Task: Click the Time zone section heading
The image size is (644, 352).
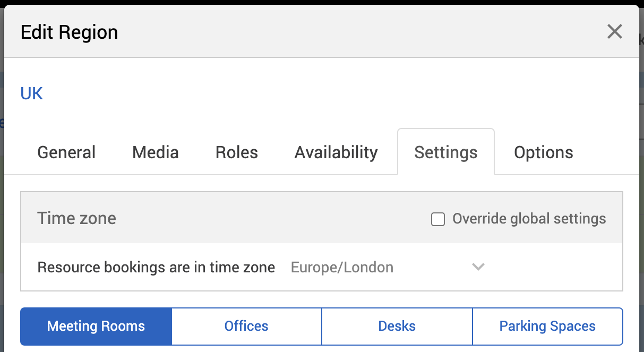Action: click(x=76, y=218)
